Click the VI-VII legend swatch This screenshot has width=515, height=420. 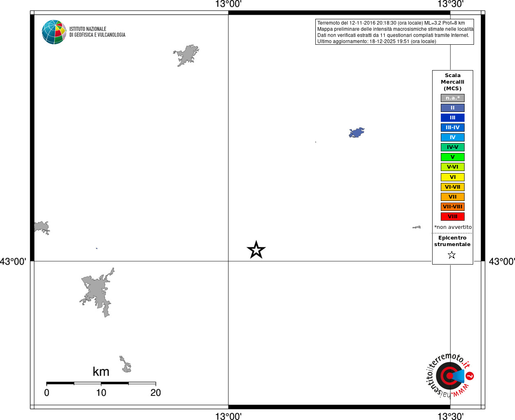[x=453, y=187]
